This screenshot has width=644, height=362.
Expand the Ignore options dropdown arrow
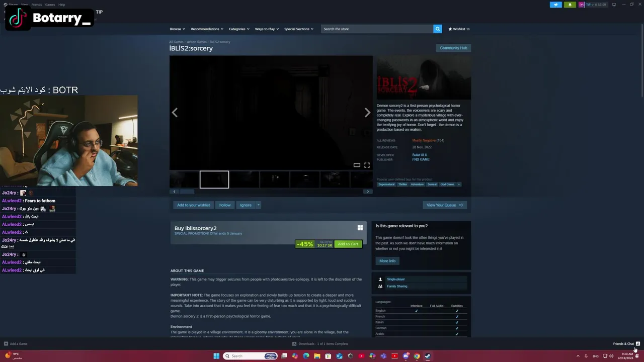258,205
